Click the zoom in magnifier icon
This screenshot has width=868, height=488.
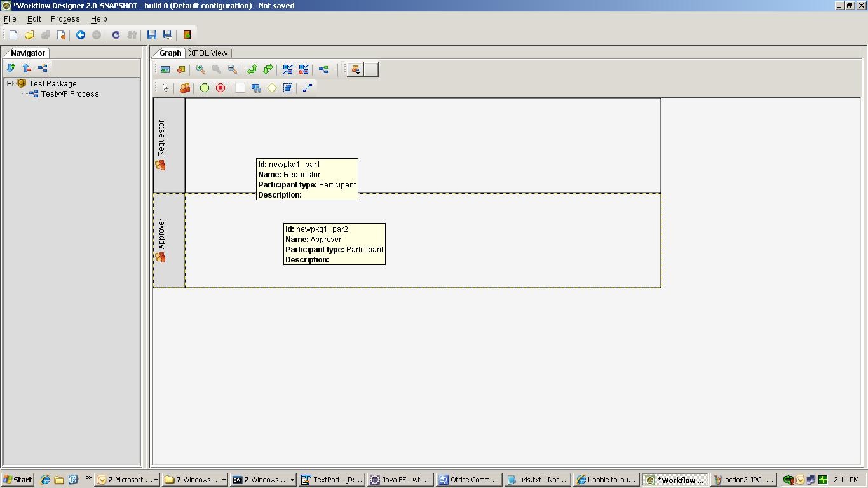[x=201, y=69]
